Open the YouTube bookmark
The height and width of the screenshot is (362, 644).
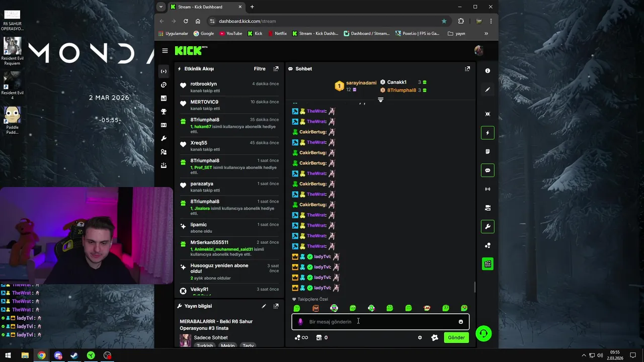tap(231, 34)
